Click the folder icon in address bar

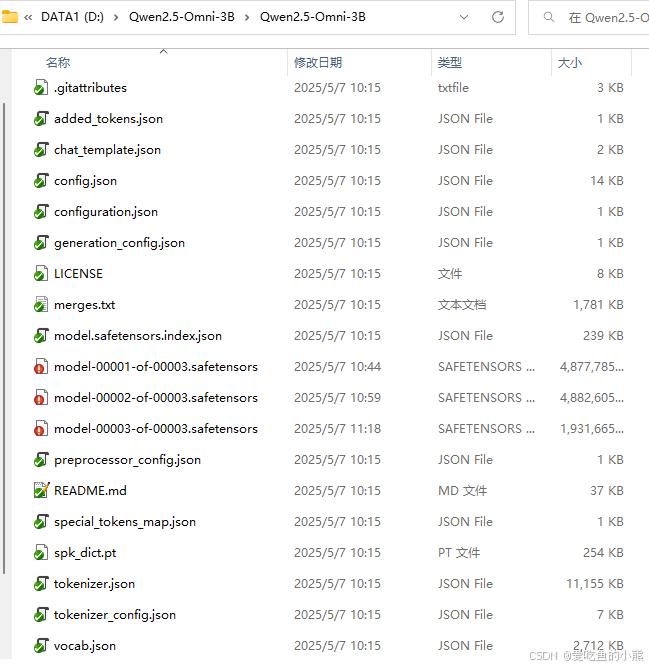coord(9,17)
